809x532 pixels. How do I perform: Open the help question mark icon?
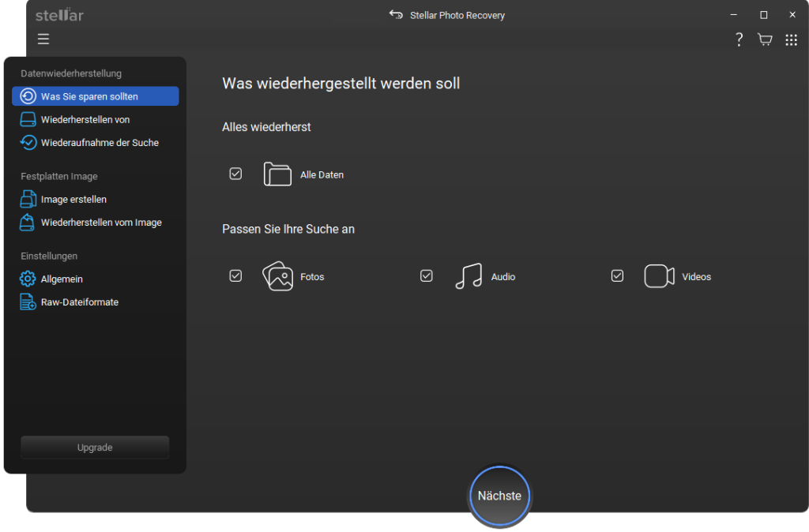click(x=739, y=39)
